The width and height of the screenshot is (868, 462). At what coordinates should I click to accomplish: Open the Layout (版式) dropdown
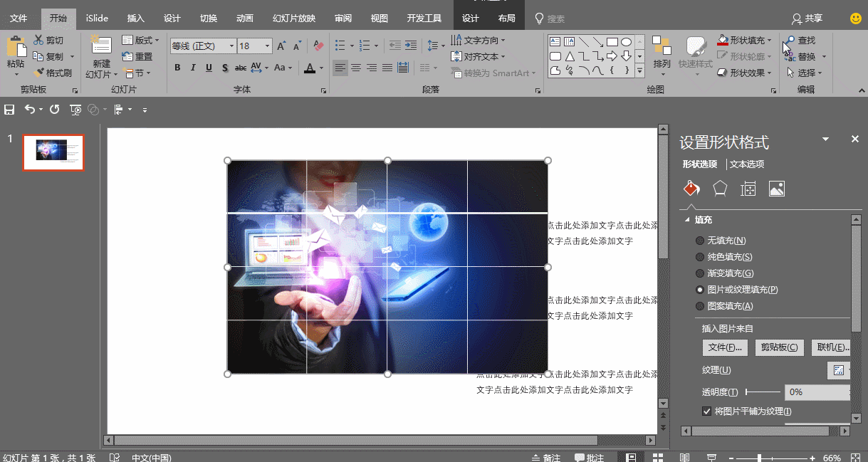coord(141,41)
